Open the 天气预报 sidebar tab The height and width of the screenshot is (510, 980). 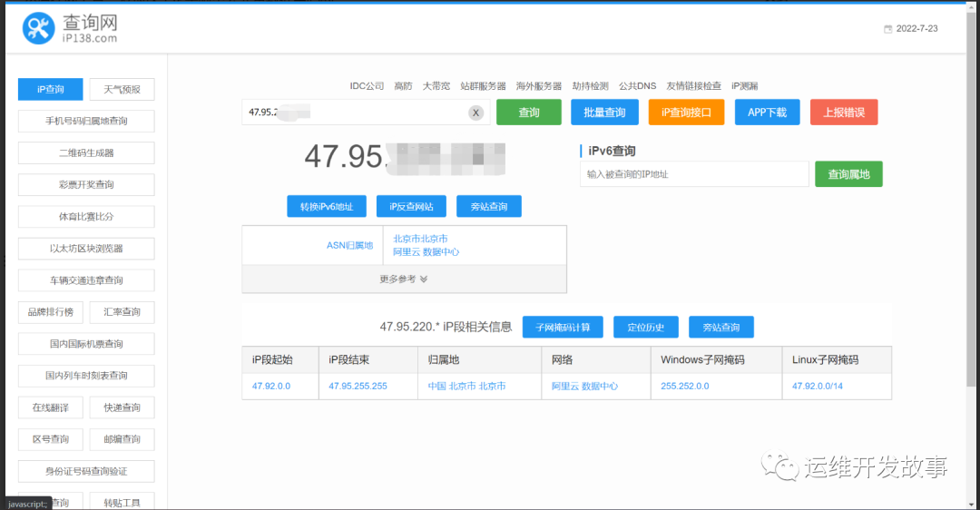[x=122, y=89]
